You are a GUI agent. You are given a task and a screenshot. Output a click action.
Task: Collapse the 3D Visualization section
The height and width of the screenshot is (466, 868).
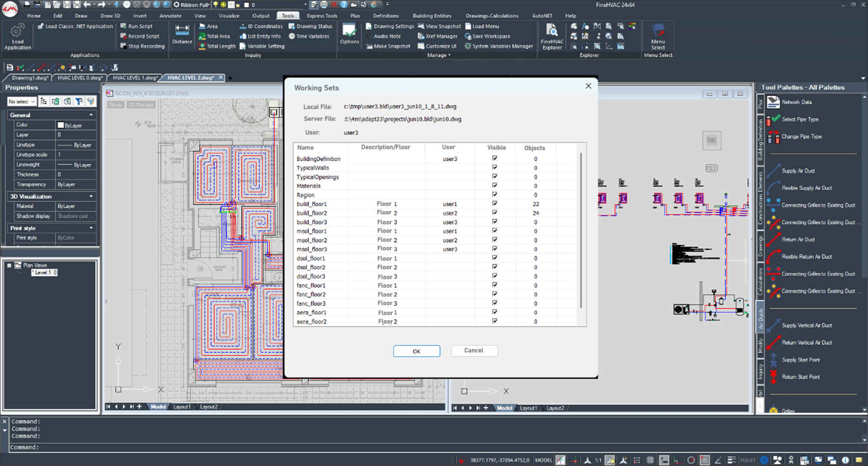pos(91,196)
